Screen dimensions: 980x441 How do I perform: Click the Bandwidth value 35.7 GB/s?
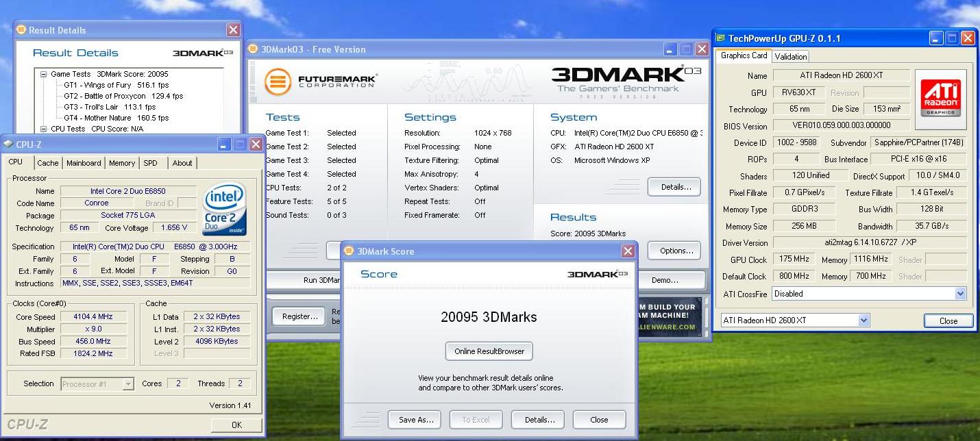tap(931, 226)
